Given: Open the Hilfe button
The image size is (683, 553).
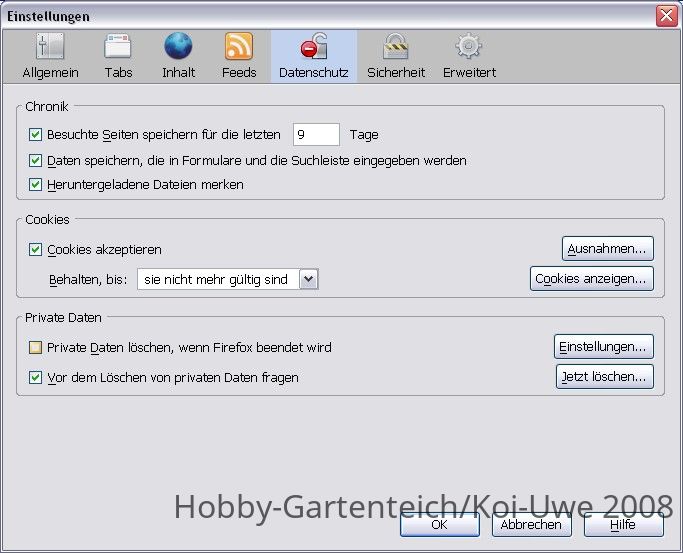Looking at the screenshot, I should [x=623, y=525].
